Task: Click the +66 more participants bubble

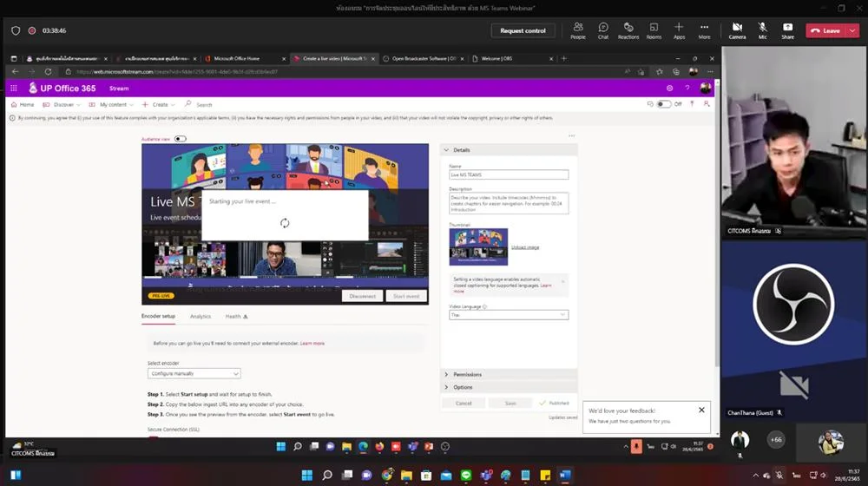Action: [x=776, y=439]
